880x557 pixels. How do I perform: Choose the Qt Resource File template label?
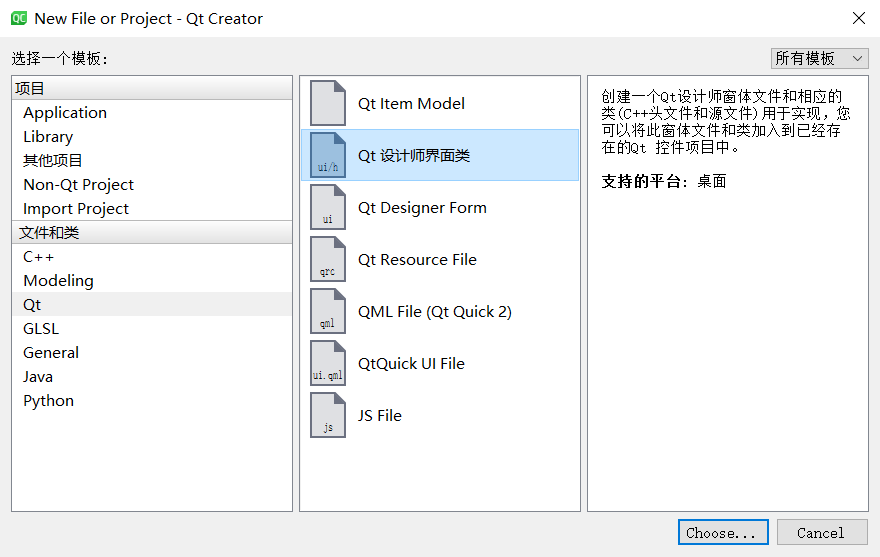tap(417, 259)
